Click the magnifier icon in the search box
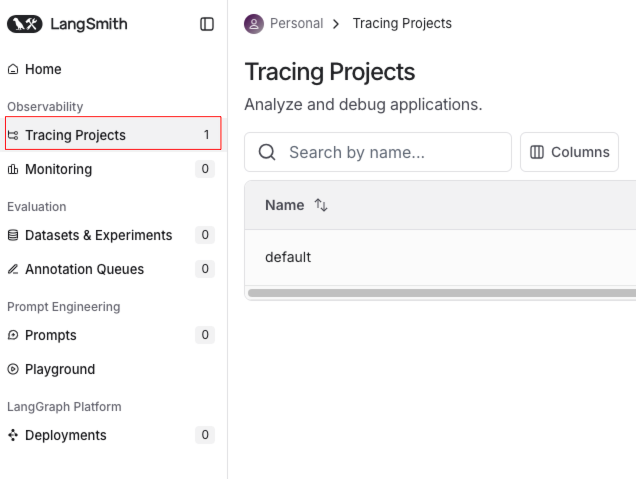Screen dimensions: 636x479 (x=267, y=152)
